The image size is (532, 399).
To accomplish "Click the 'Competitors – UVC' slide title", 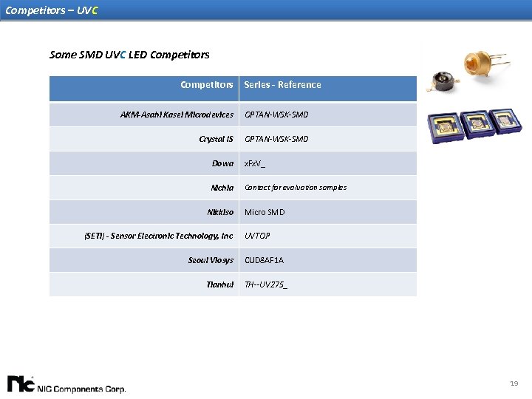I will click(x=52, y=10).
